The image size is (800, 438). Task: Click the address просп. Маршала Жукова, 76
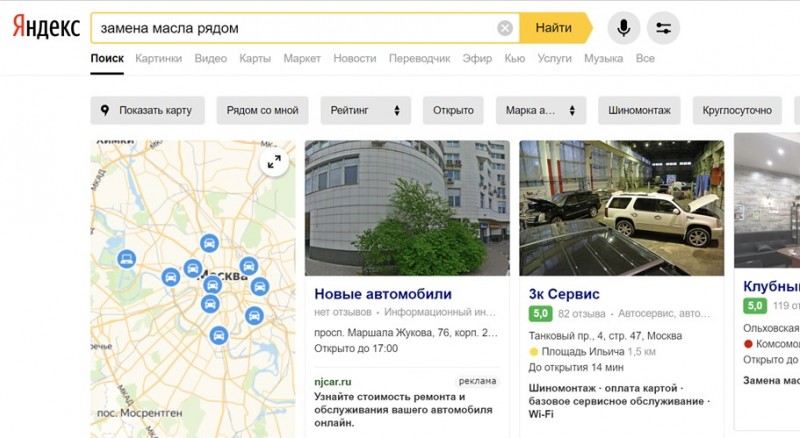406,333
